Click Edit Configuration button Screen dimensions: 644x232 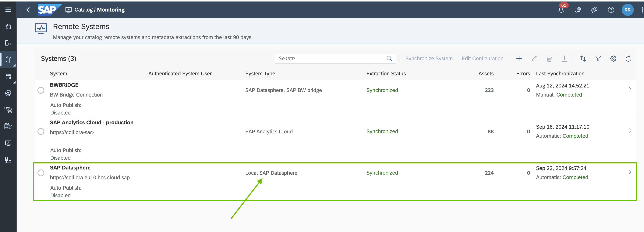(x=482, y=59)
